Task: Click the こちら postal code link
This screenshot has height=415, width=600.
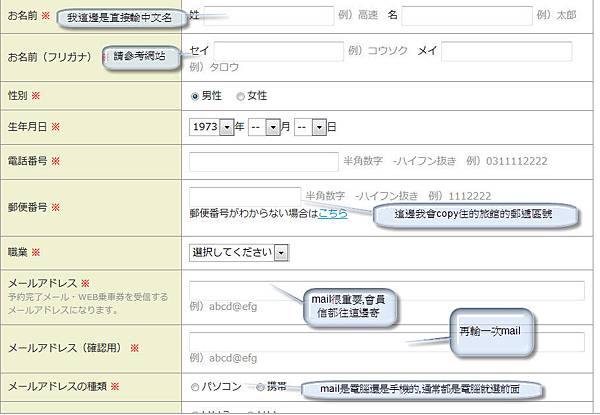Action: pos(333,213)
